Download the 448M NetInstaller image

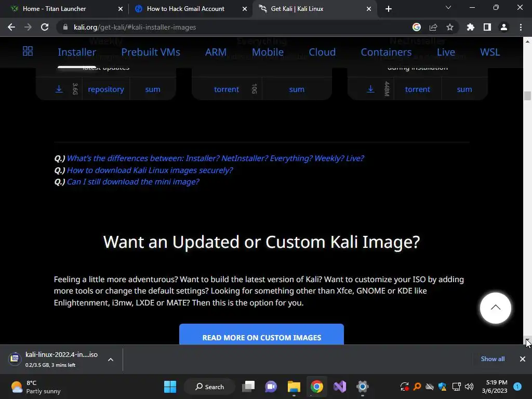tap(371, 89)
